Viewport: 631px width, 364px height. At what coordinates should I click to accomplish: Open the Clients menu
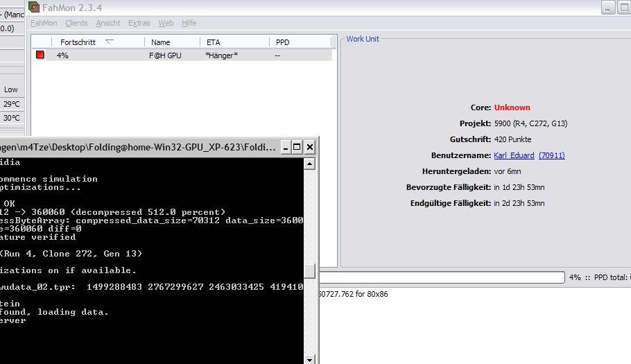click(x=76, y=23)
